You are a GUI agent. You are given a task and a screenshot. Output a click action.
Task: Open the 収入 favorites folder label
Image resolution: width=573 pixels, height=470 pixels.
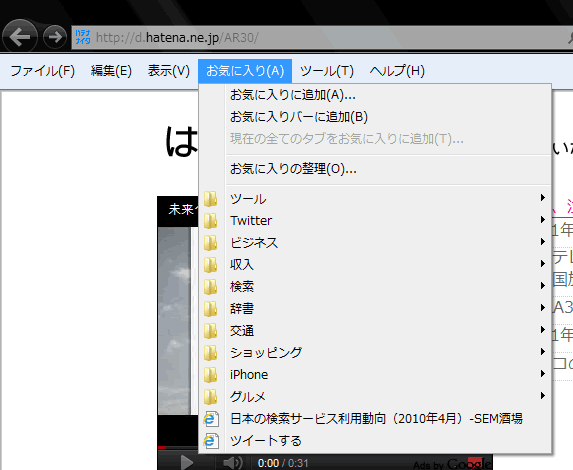pos(242,265)
